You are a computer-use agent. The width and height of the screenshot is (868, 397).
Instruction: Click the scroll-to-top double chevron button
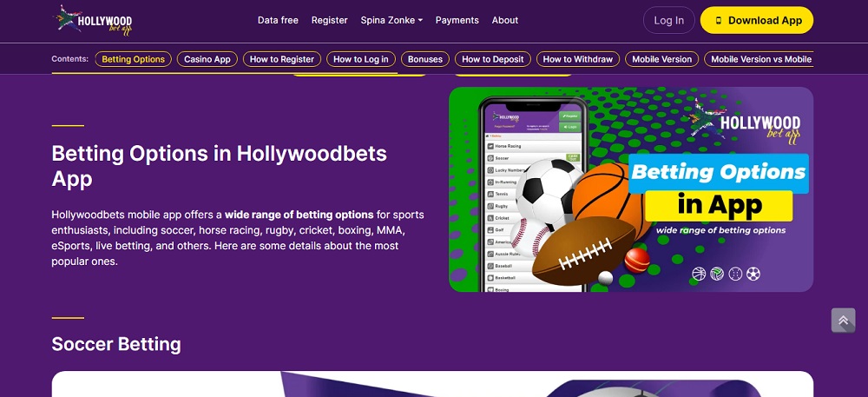tap(843, 320)
